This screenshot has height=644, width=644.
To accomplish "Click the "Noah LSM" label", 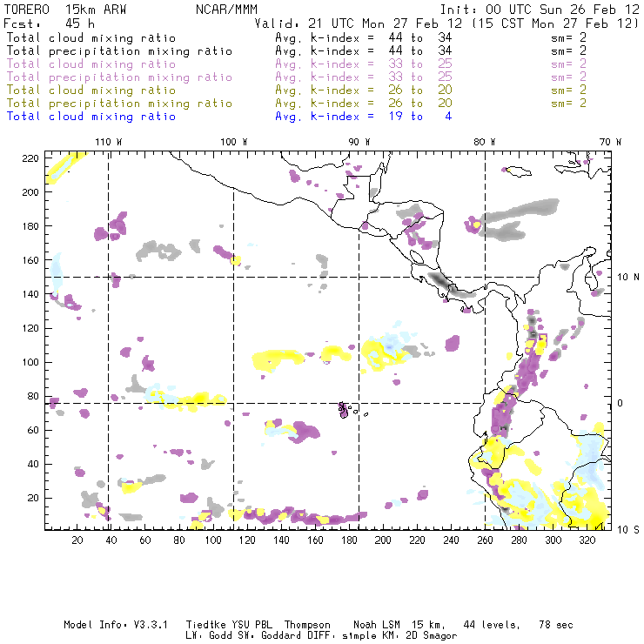I will pyautogui.click(x=377, y=625).
